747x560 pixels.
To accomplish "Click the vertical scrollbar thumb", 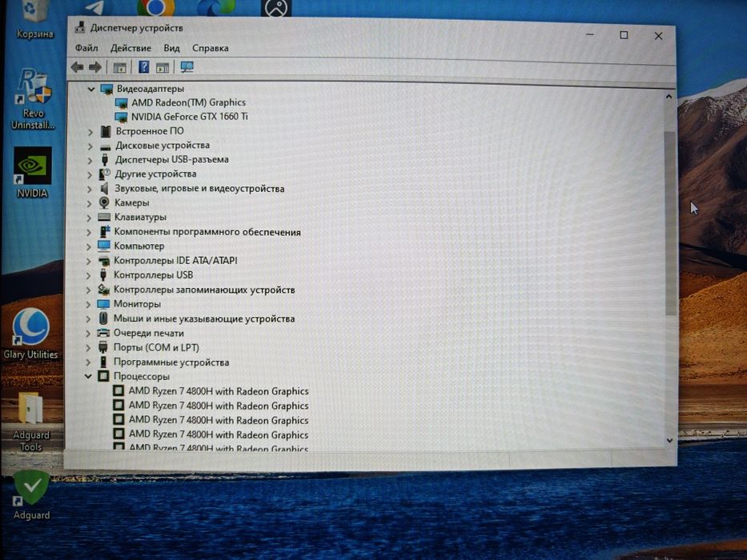I will click(x=670, y=223).
